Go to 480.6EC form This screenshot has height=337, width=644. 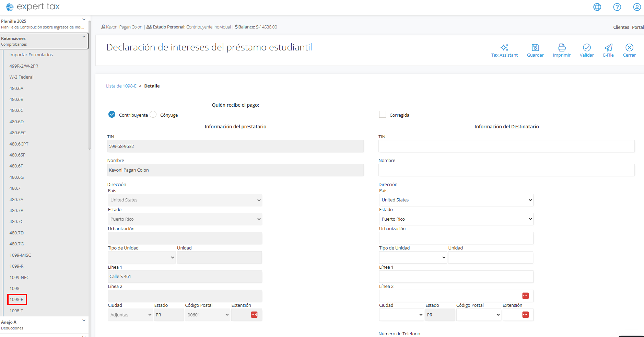pyautogui.click(x=17, y=133)
